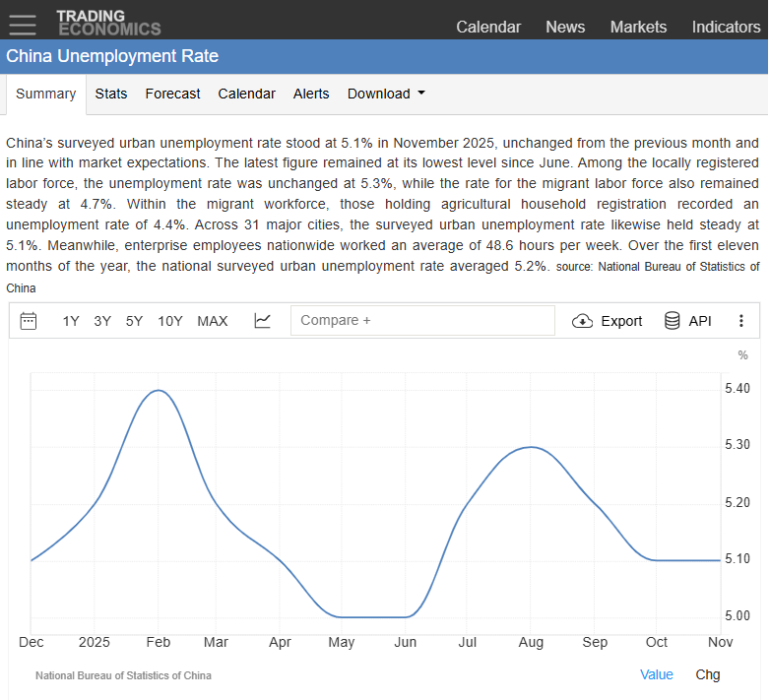Click the 5.00 y-axis label
This screenshot has width=770, height=700.
(x=738, y=615)
